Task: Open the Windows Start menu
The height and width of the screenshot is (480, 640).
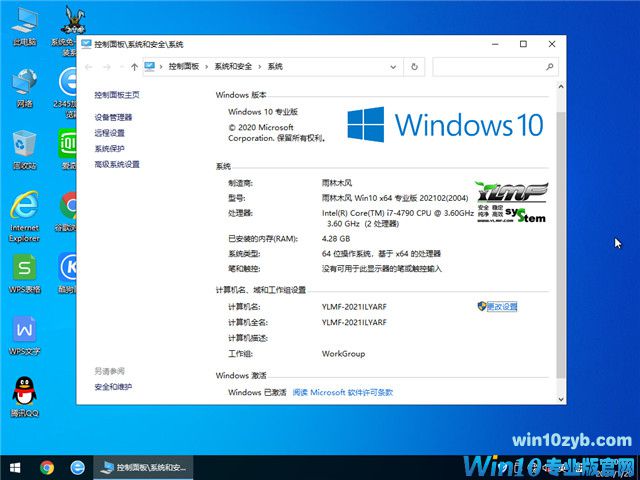Action: (x=15, y=467)
